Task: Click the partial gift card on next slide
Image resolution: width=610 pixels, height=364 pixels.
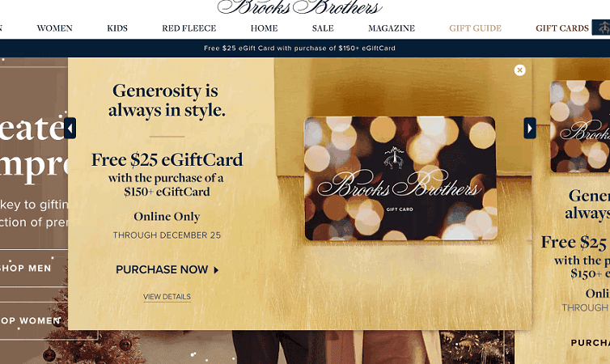Action: (580, 126)
